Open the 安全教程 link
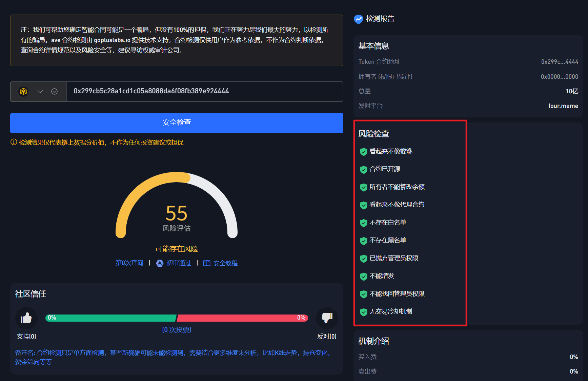 (221, 263)
